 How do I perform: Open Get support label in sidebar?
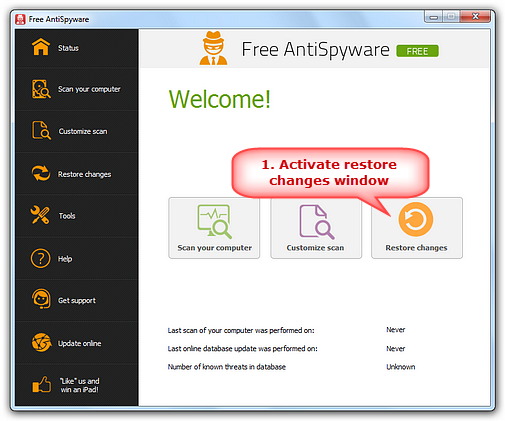click(x=77, y=301)
